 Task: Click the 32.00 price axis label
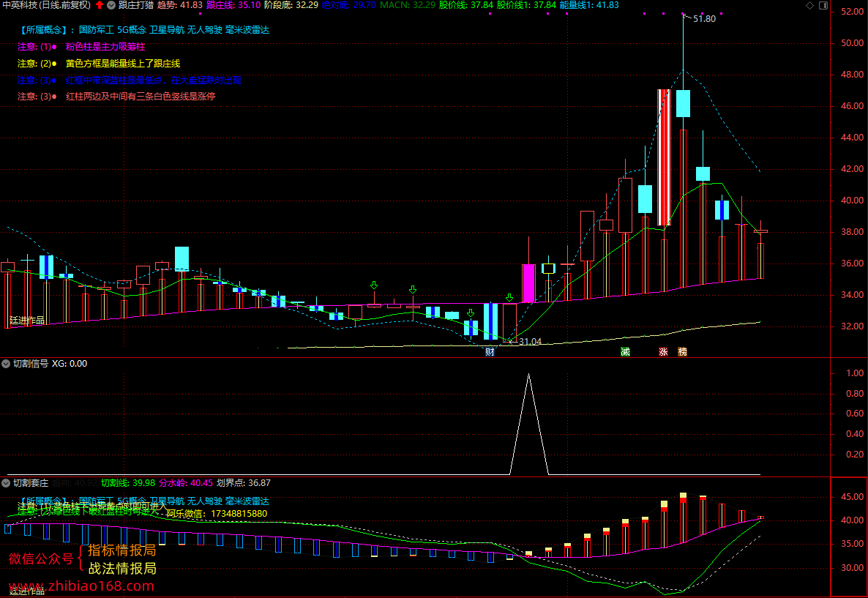(852, 326)
